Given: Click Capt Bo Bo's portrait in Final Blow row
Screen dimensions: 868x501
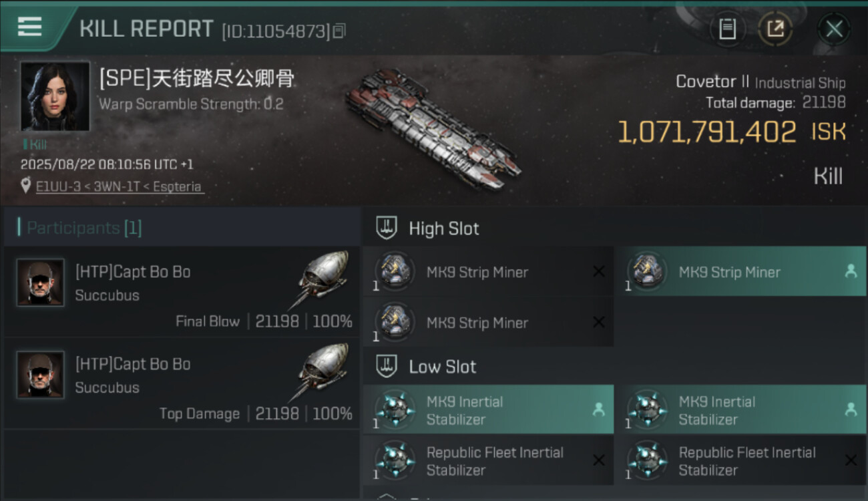Looking at the screenshot, I should point(40,283).
